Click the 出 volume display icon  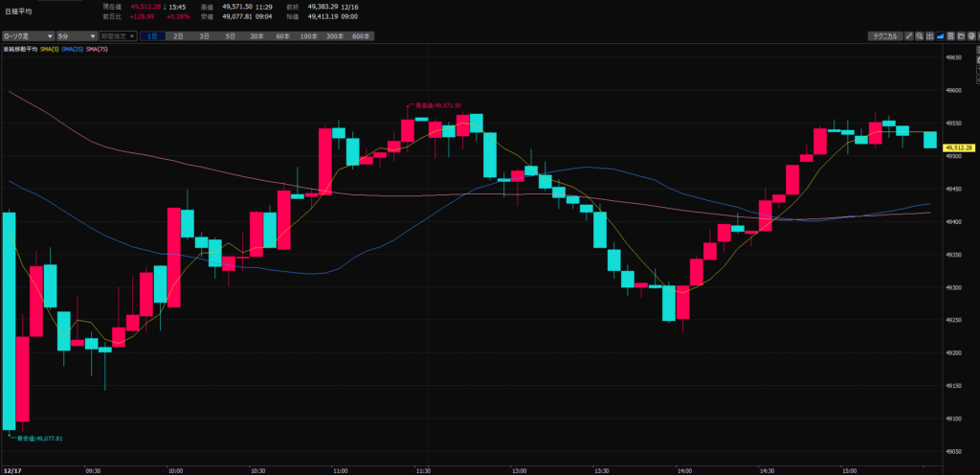click(x=930, y=35)
